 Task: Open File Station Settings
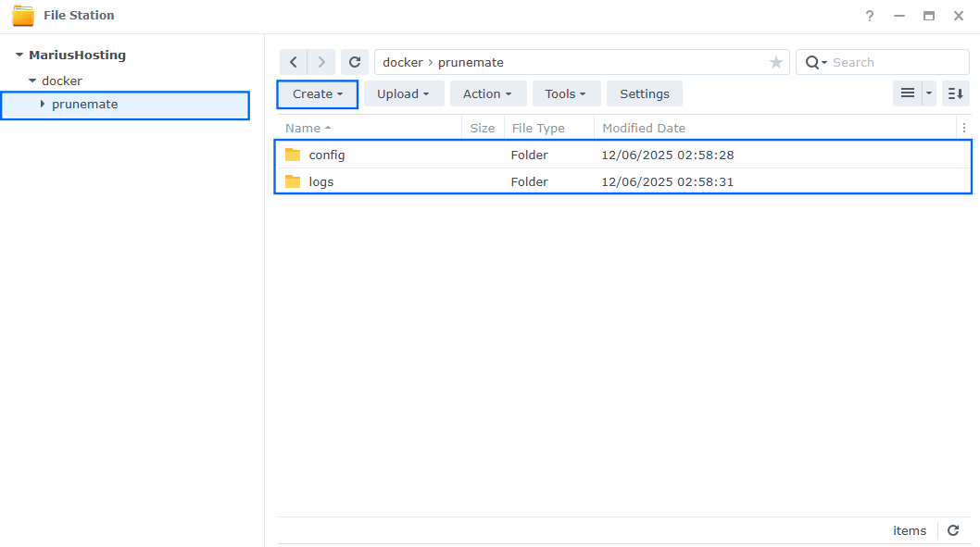pyautogui.click(x=644, y=93)
